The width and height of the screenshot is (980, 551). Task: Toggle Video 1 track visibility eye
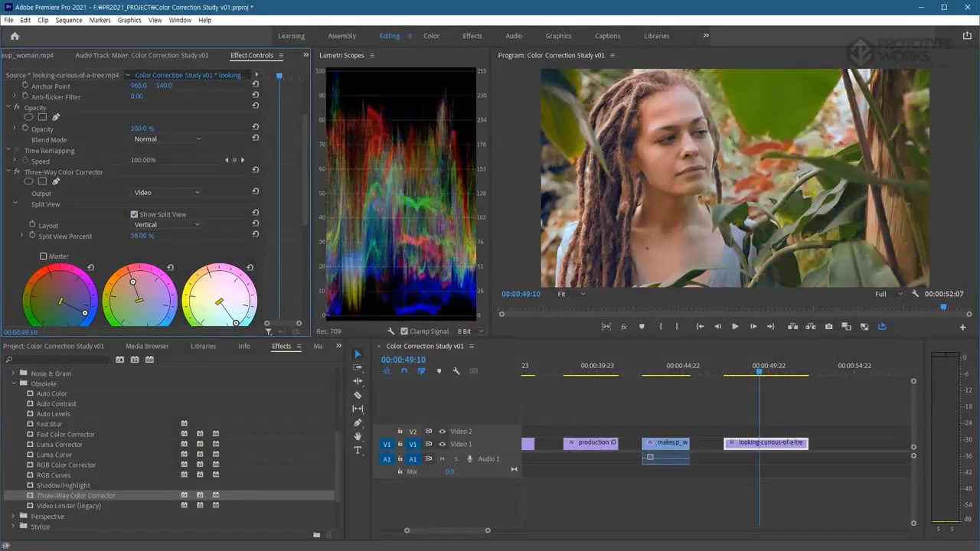(442, 444)
